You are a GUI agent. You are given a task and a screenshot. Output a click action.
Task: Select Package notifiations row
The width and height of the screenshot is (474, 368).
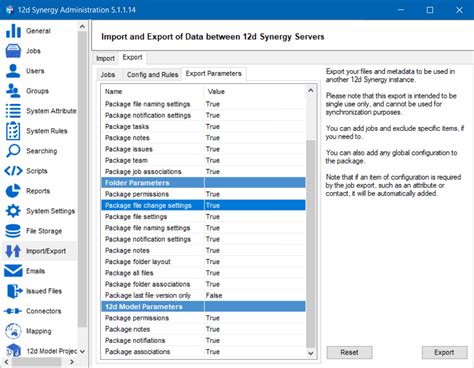click(x=203, y=340)
